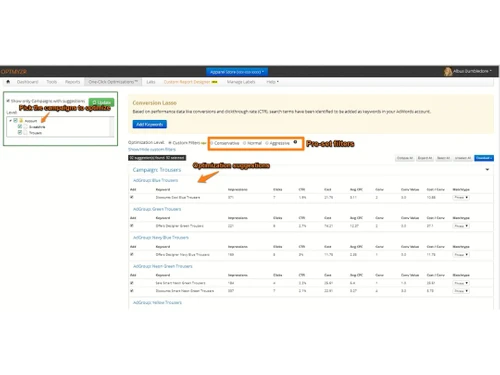Open Manage Labels
The width and height of the screenshot is (500, 375).
pos(241,82)
